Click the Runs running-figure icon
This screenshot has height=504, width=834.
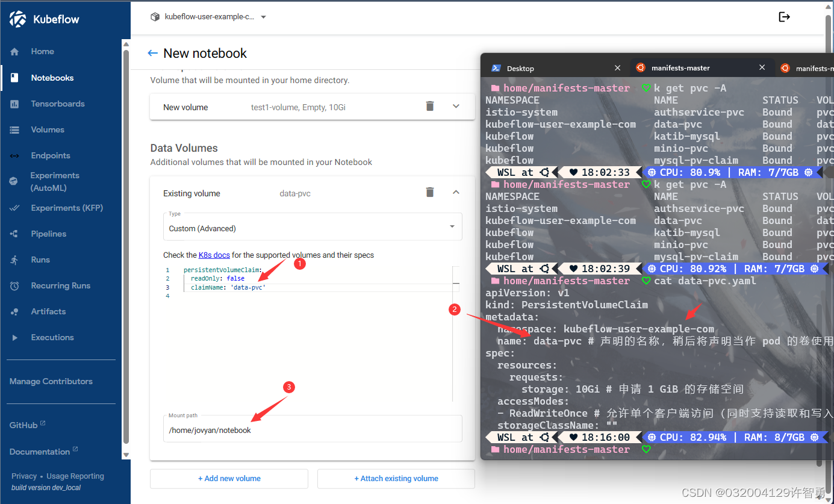pyautogui.click(x=14, y=260)
